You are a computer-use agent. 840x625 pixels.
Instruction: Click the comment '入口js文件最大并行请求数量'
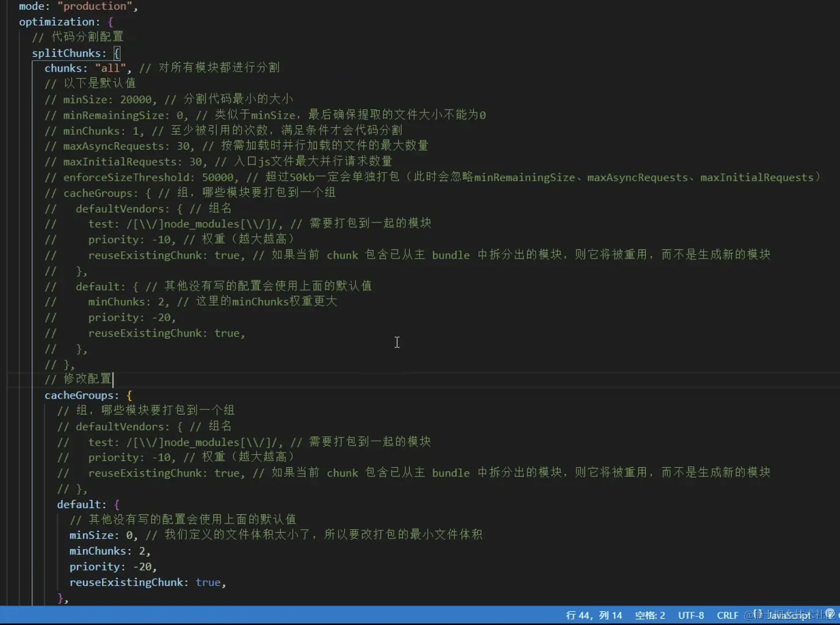313,162
